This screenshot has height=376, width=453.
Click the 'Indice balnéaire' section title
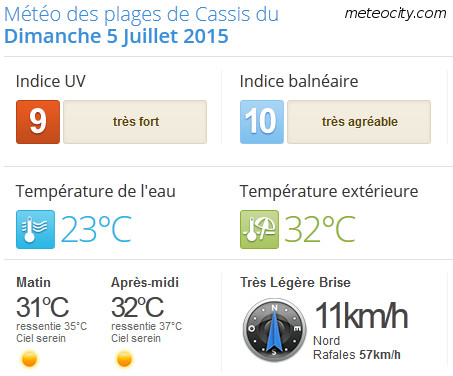[299, 81]
